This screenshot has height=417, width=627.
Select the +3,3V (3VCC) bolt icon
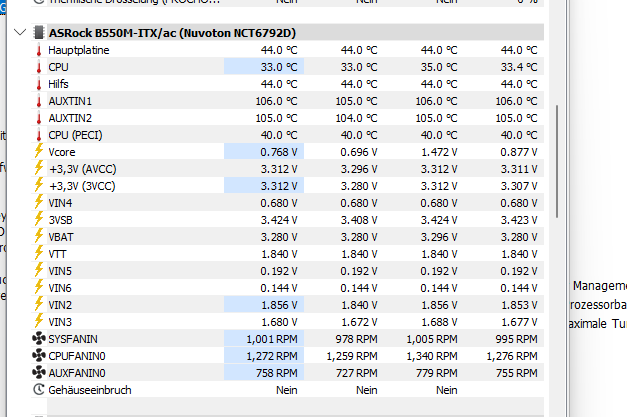click(39, 185)
